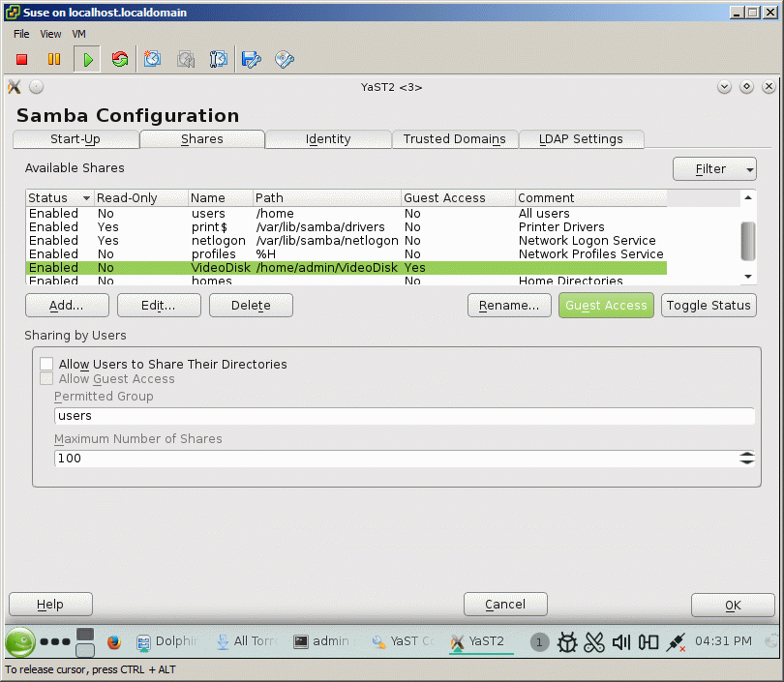The width and height of the screenshot is (784, 682).
Task: Take a snapshot of the VM
Action: [153, 59]
